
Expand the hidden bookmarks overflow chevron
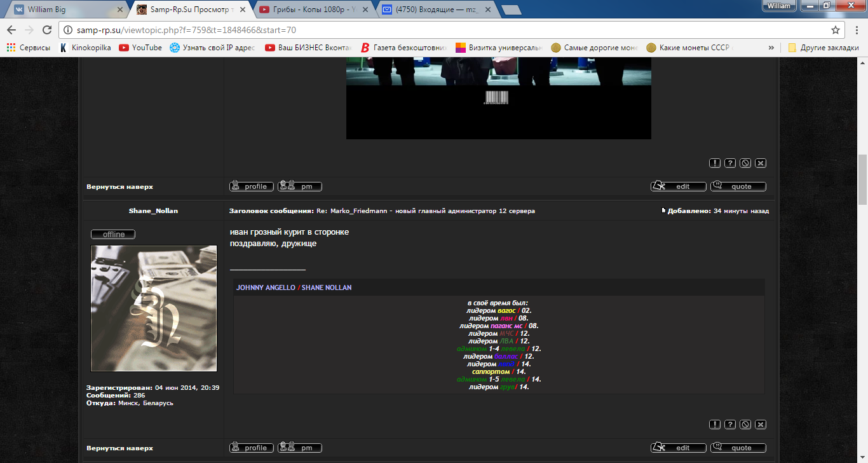[771, 48]
